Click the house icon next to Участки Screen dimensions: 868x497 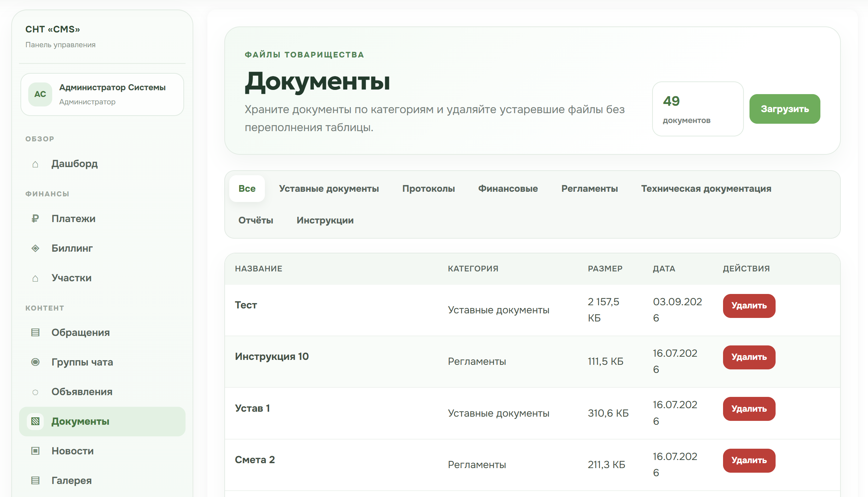coord(35,278)
